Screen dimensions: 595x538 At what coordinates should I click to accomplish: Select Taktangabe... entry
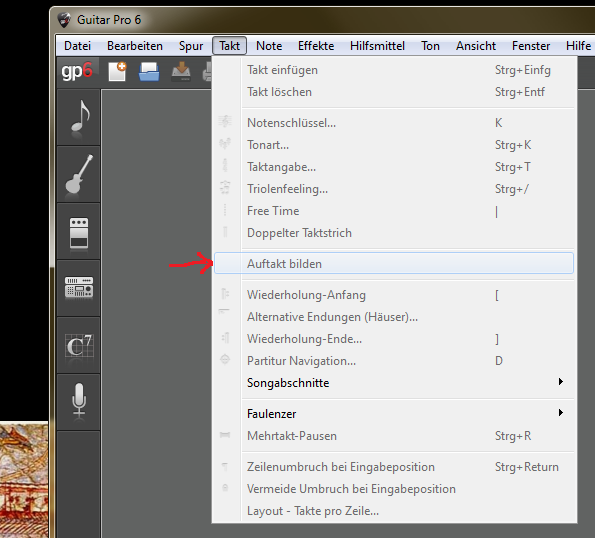pyautogui.click(x=394, y=167)
